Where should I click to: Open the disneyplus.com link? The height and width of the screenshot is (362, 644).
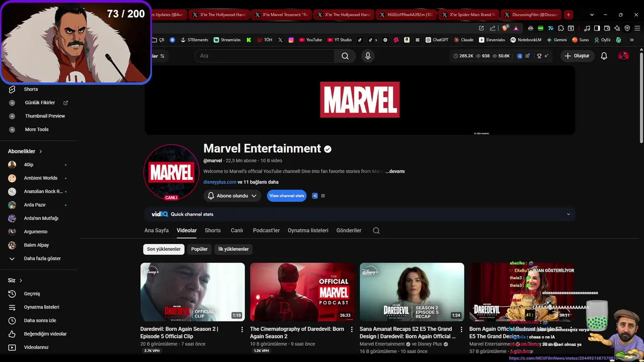point(219,182)
